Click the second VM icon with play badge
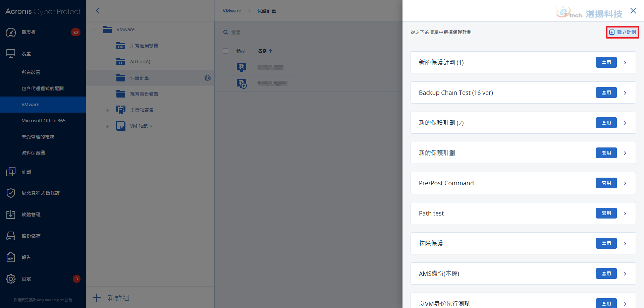644x308 pixels. (241, 83)
